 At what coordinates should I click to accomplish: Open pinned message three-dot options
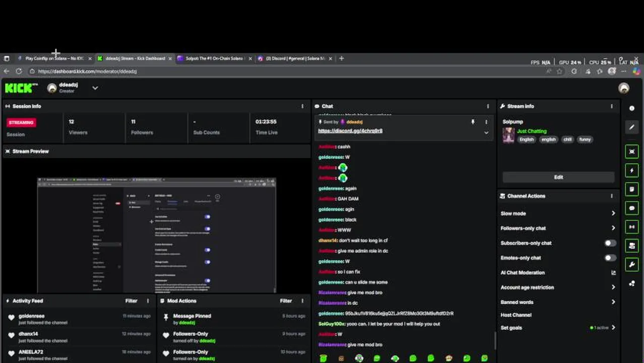486,122
